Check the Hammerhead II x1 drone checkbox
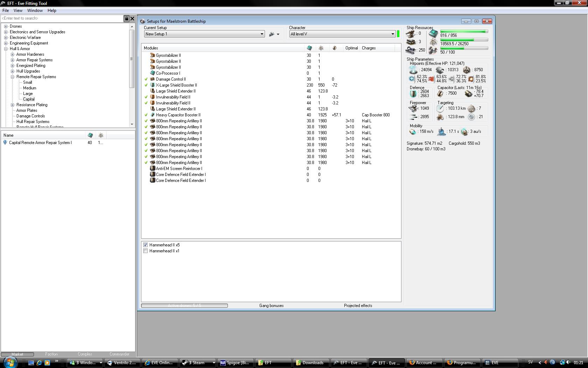 146,251
